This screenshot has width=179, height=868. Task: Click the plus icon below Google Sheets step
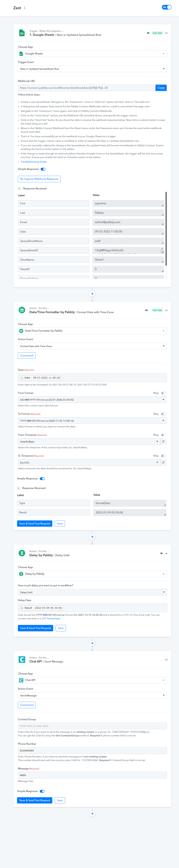pos(92,294)
